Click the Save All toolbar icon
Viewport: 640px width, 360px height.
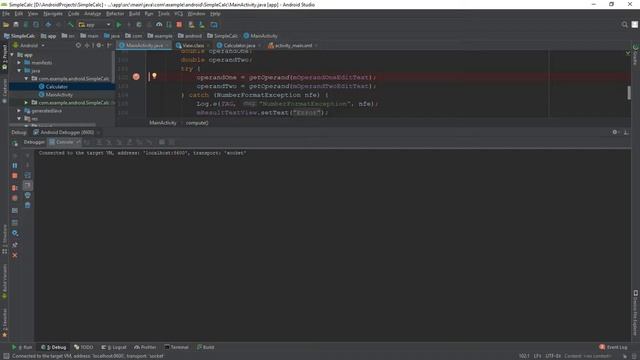click(16, 25)
